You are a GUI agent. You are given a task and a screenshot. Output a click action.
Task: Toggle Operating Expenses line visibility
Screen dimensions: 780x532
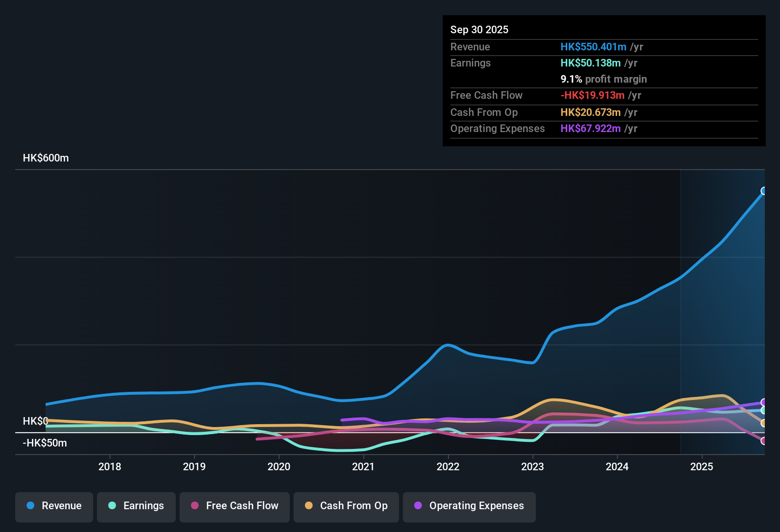[469, 506]
